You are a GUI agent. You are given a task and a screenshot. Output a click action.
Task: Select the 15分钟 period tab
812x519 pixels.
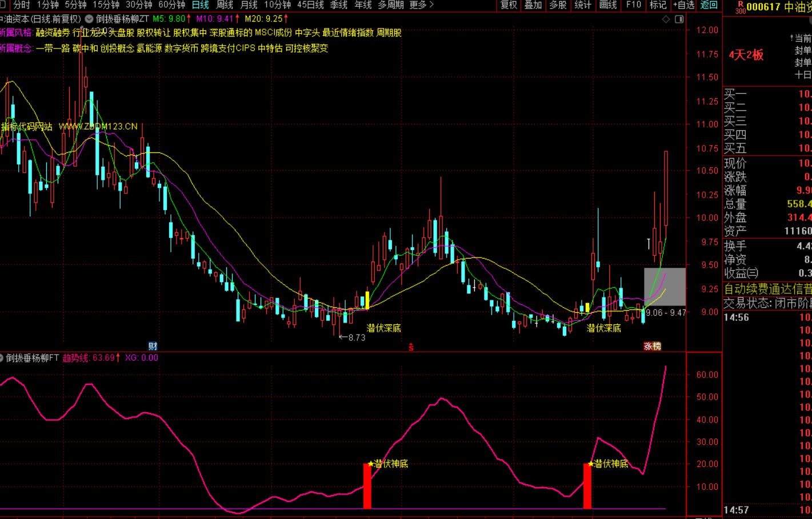point(106,5)
